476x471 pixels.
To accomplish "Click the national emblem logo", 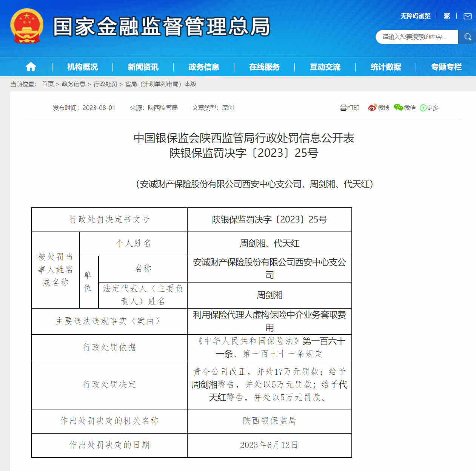I will [26, 26].
